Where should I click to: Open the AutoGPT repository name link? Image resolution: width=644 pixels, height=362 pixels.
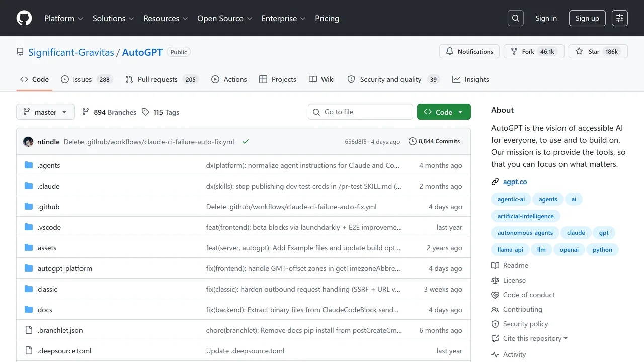point(142,52)
